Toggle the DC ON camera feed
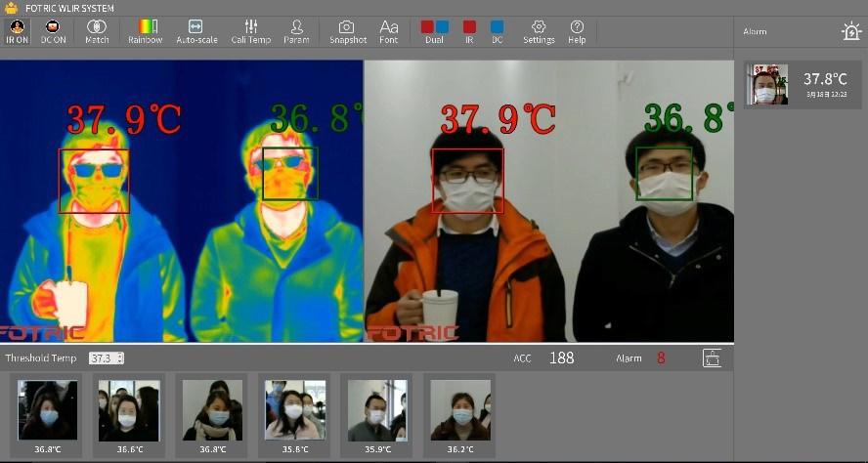Image resolution: width=868 pixels, height=463 pixels. click(54, 31)
